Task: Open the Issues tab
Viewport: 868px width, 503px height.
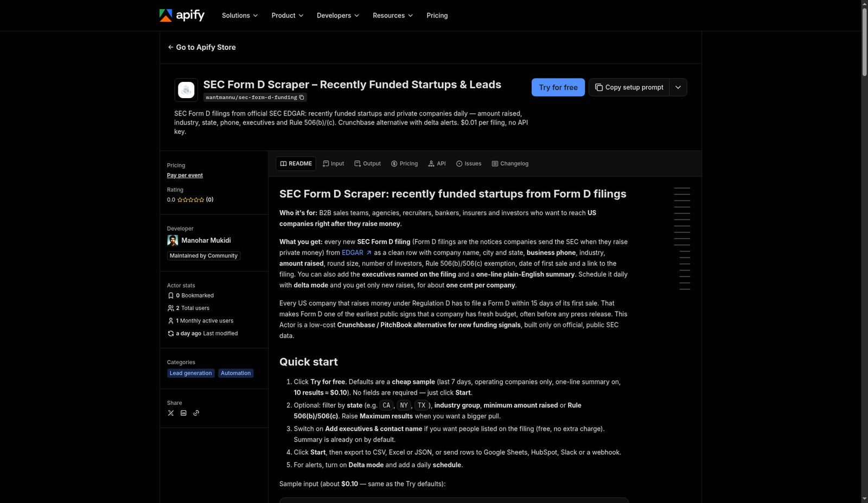Action: pos(469,164)
